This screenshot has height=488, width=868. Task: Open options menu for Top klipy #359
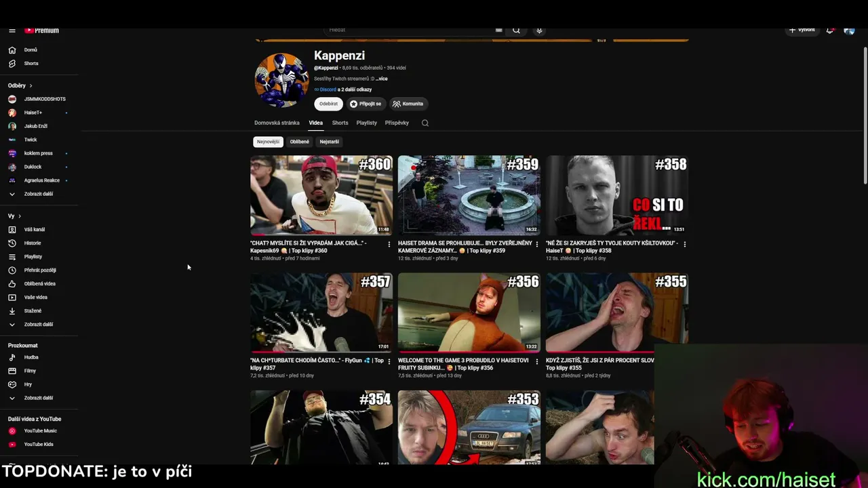click(x=536, y=244)
